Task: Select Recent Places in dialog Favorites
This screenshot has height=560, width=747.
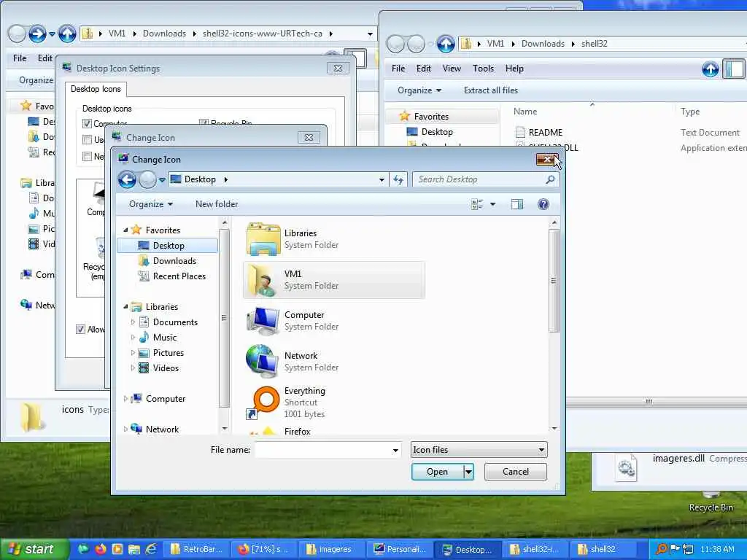Action: click(172, 276)
